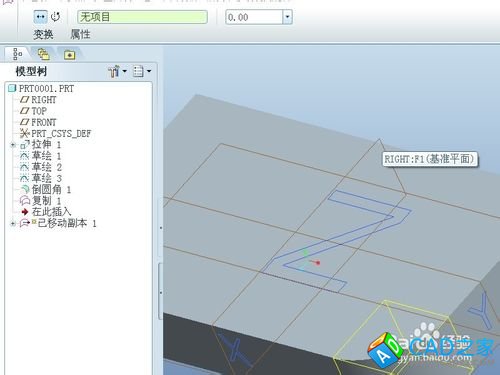Click the PRT_CSYS_DEF coordinate system icon

(25, 134)
